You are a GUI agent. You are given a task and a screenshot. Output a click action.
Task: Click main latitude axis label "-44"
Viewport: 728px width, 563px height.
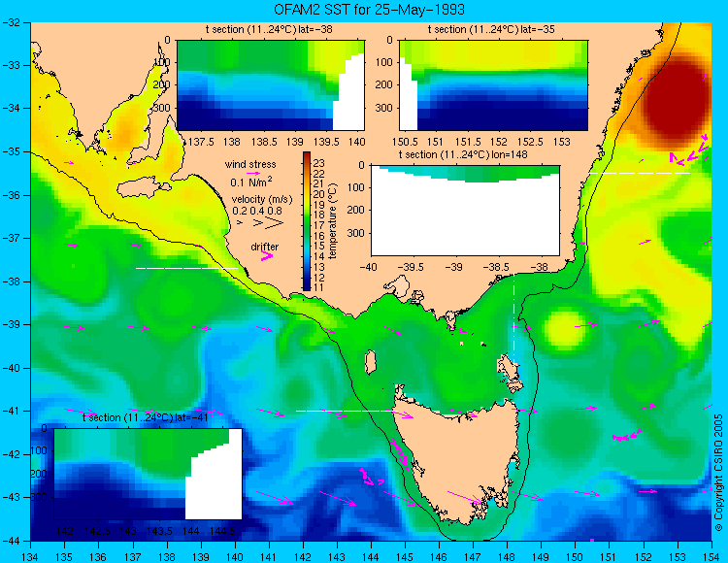[x=12, y=541]
